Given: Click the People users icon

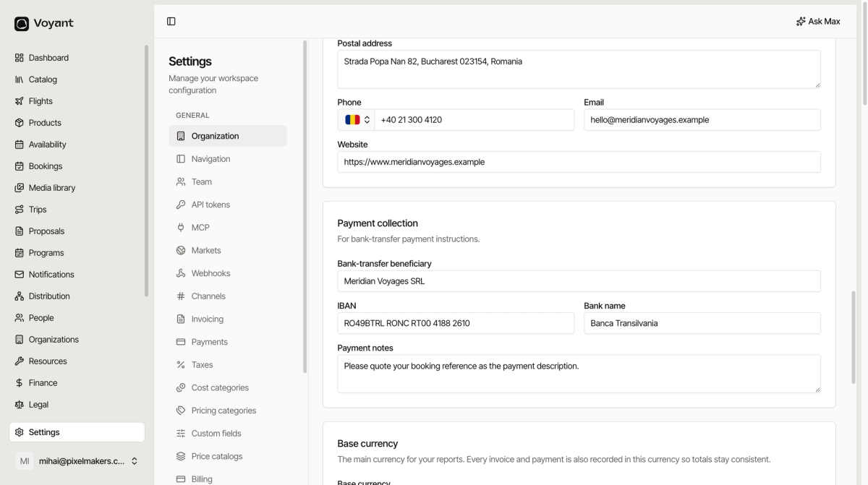Looking at the screenshot, I should [x=20, y=318].
